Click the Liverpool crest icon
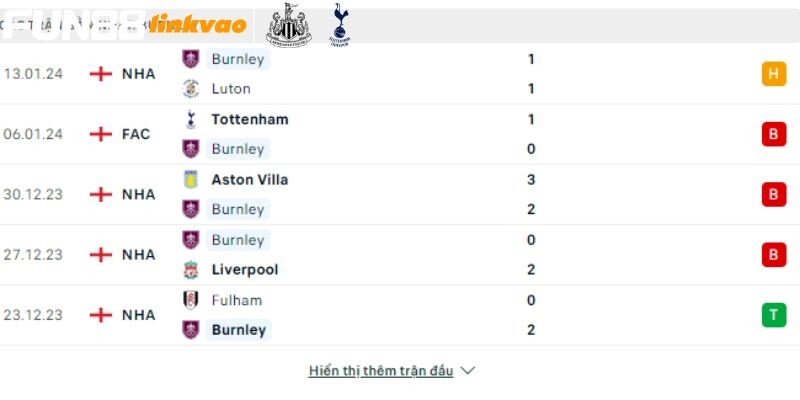The image size is (800, 400). click(190, 269)
